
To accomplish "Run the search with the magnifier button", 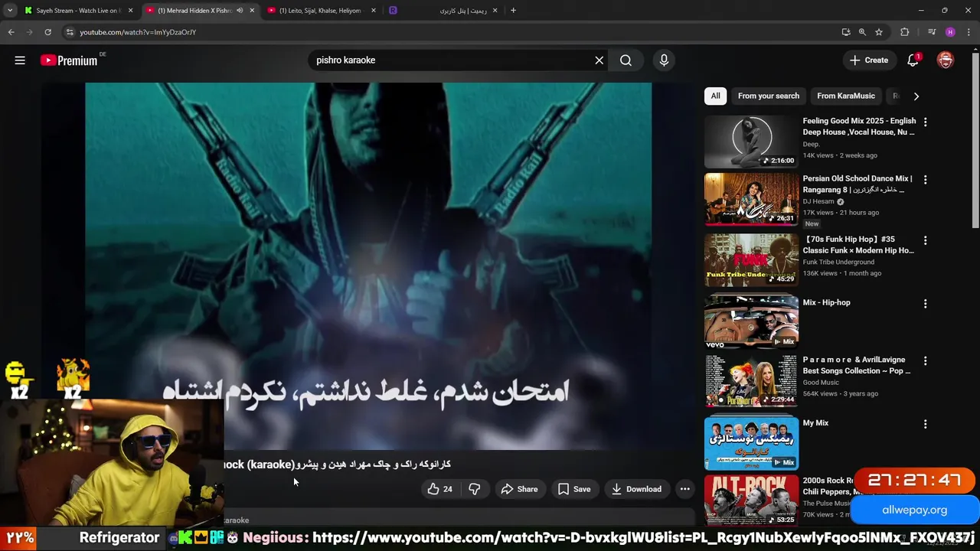I will [x=626, y=60].
